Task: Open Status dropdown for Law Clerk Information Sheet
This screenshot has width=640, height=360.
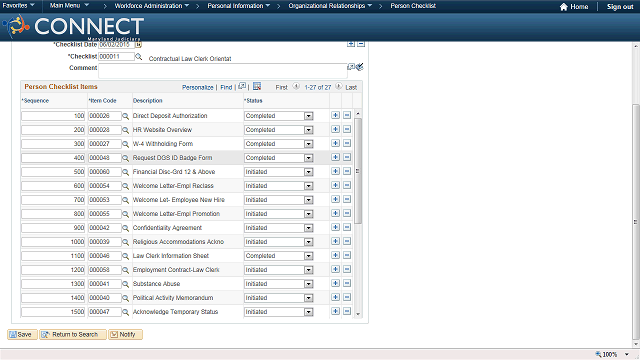Action: [x=309, y=256]
